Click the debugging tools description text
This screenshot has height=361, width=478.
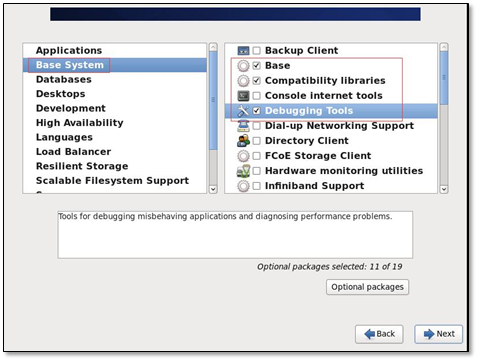(225, 217)
